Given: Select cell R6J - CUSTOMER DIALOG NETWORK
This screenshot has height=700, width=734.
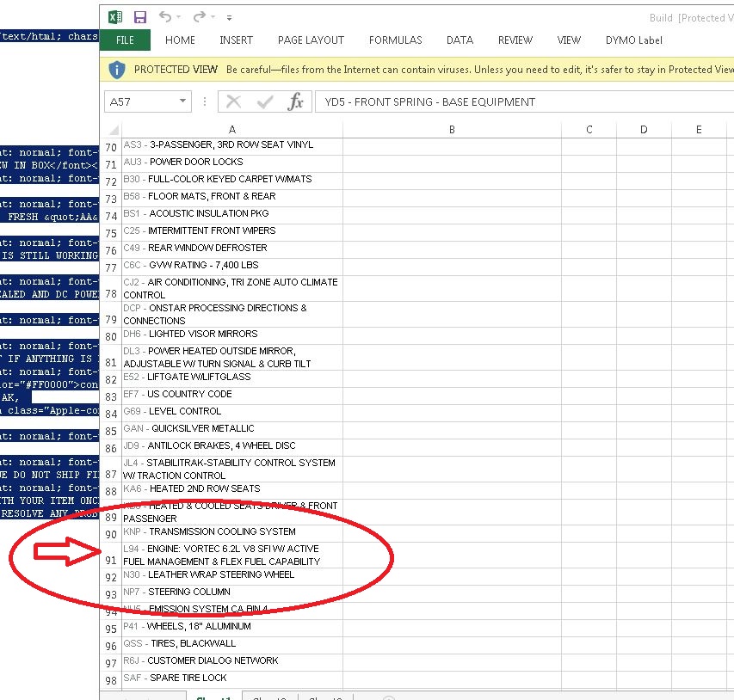Looking at the screenshot, I should point(232,663).
